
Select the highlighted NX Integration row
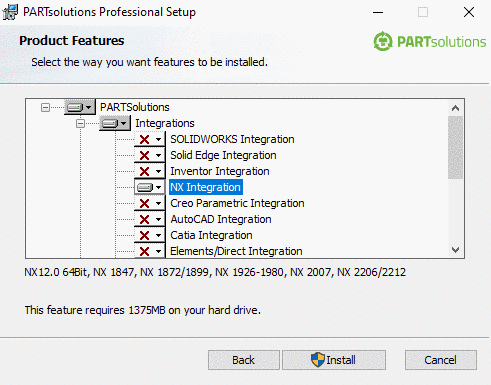(x=206, y=187)
